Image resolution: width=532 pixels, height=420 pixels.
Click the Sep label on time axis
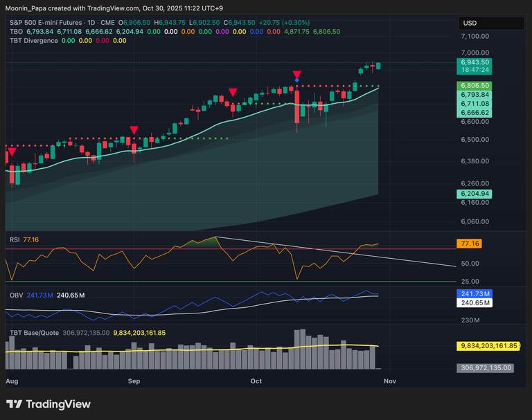coord(134,381)
